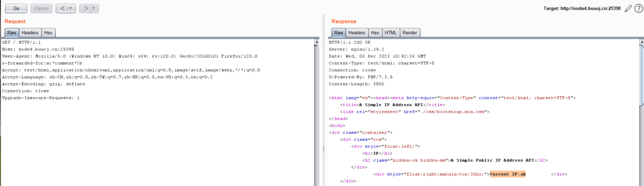Screen dimensions: 644x186
Task: Open the Response Render tab
Action: (x=409, y=33)
